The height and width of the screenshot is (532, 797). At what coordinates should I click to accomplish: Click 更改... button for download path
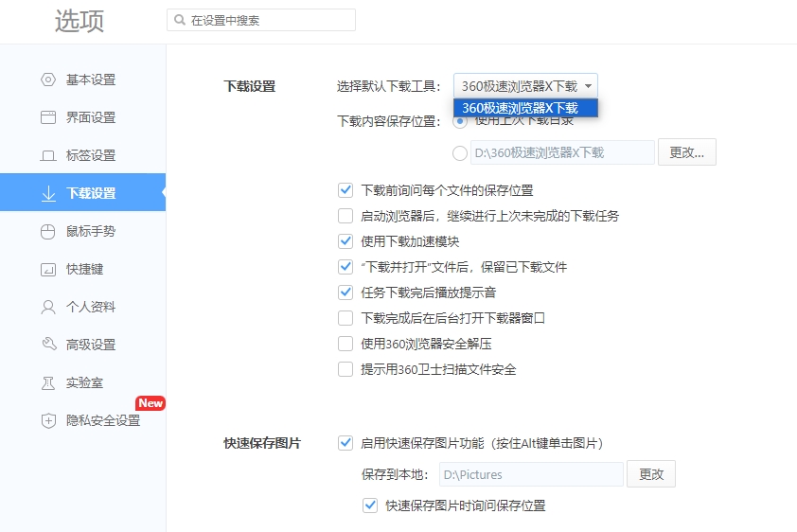tap(686, 151)
